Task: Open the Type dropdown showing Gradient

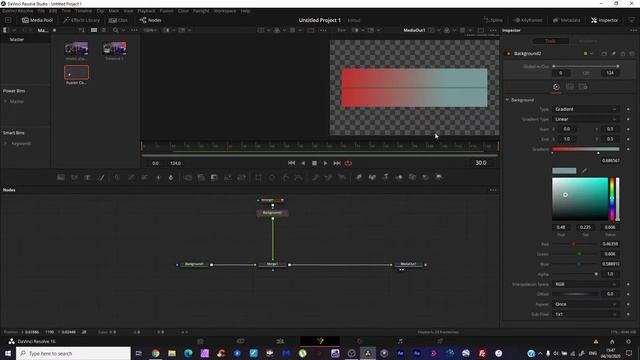Action: pos(586,109)
